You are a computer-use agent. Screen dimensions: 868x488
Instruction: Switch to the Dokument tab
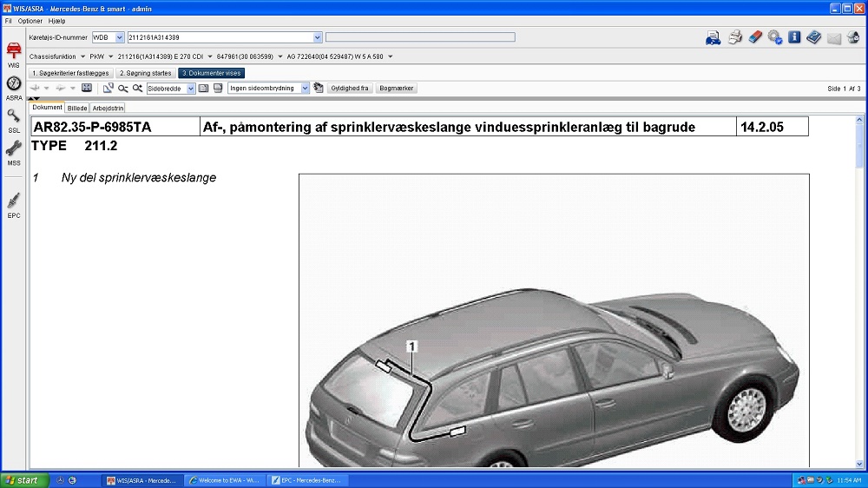(x=47, y=108)
